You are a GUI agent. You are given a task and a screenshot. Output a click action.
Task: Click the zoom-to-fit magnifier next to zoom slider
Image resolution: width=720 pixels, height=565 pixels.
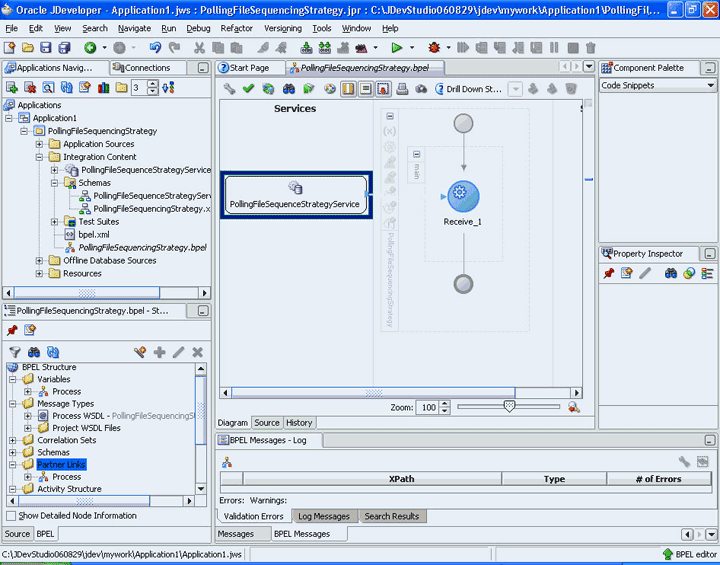(574, 407)
